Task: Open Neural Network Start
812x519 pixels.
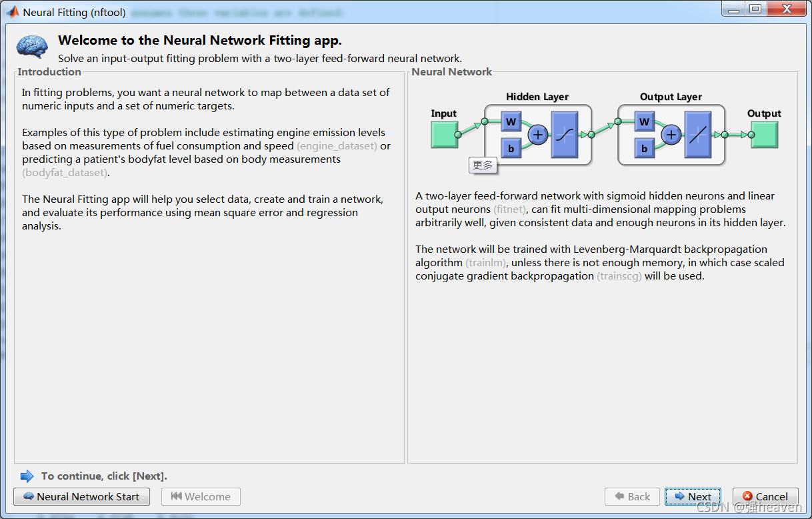Action: [x=81, y=496]
